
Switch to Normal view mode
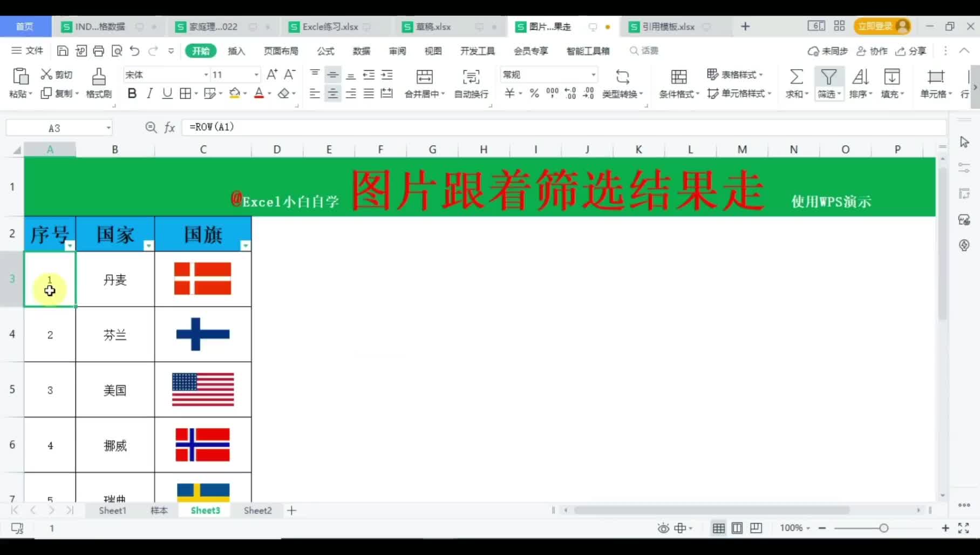point(718,528)
